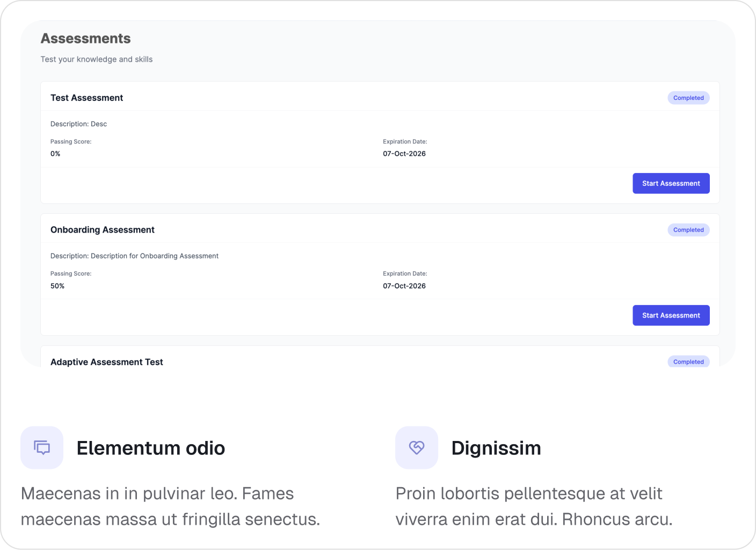This screenshot has height=550, width=756.
Task: Click the Onboarding Assessment description text
Action: (x=135, y=256)
